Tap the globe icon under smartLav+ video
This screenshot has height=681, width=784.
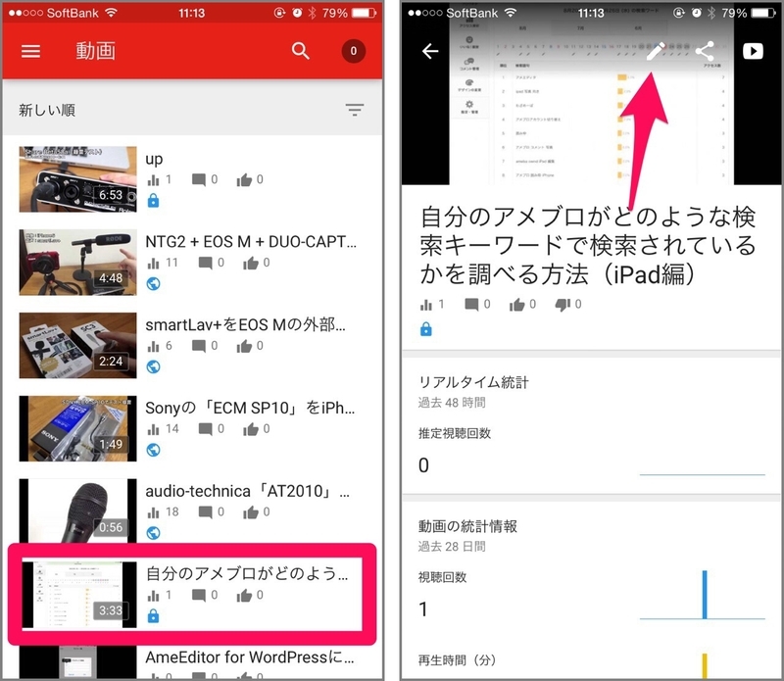(154, 367)
